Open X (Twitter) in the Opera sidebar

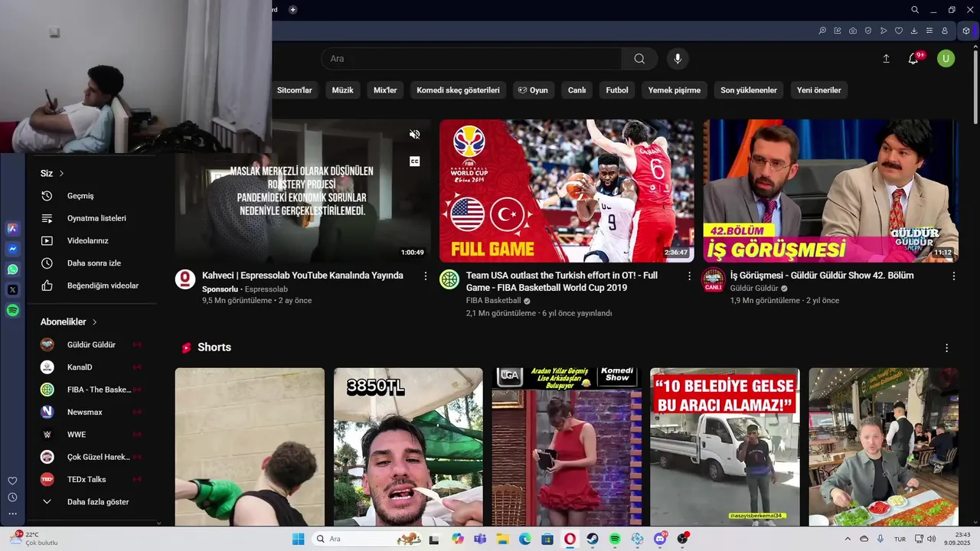click(12, 290)
